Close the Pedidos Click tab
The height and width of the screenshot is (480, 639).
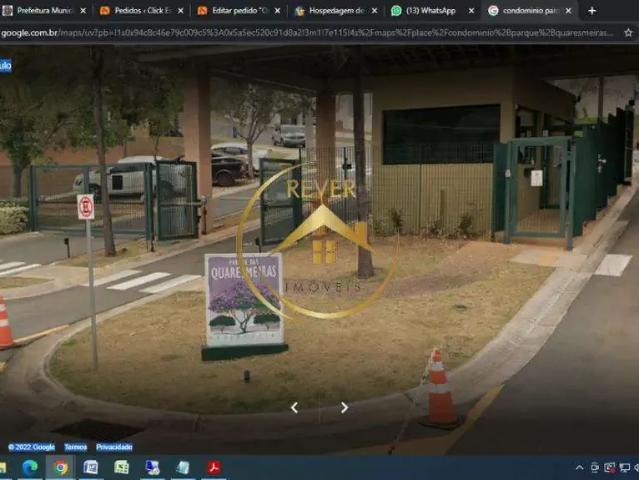(181, 11)
